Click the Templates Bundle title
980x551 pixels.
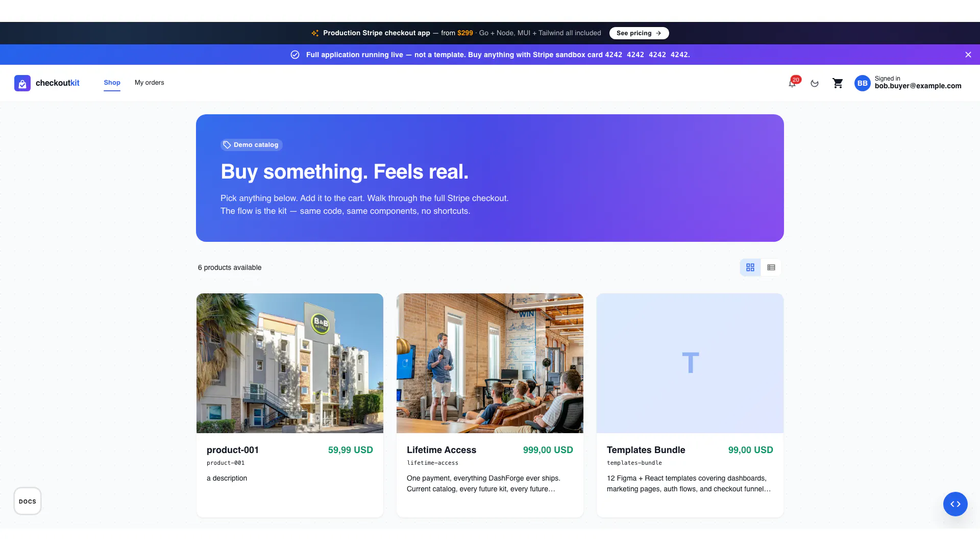tap(646, 450)
